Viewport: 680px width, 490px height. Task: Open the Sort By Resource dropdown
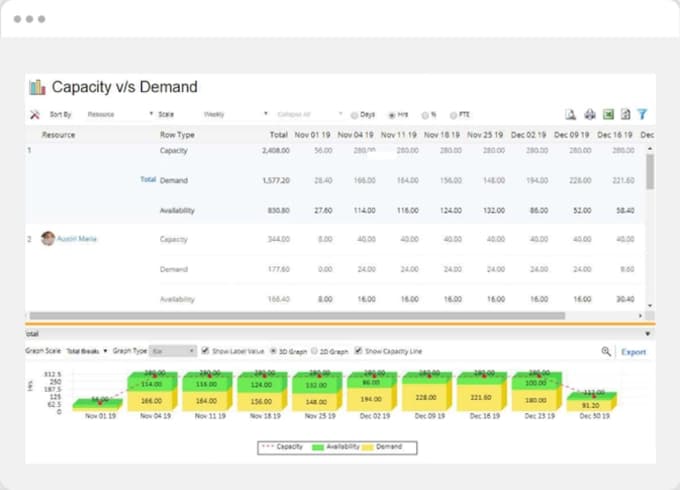tap(120, 114)
